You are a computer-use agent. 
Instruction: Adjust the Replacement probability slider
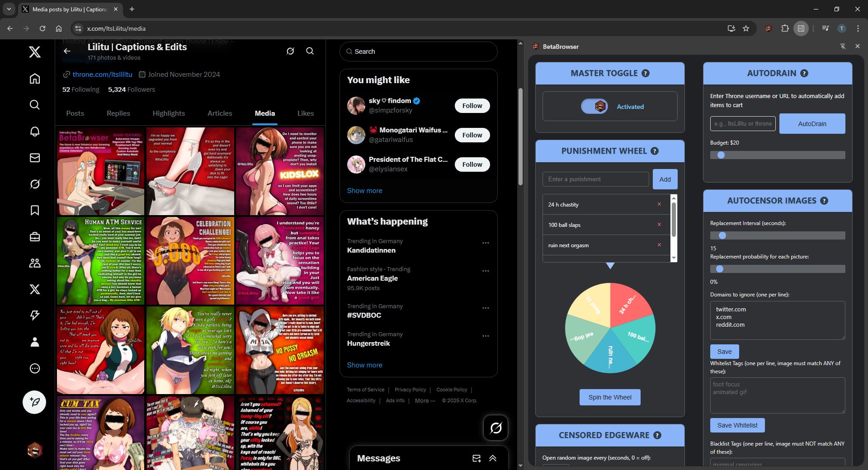[x=777, y=269]
